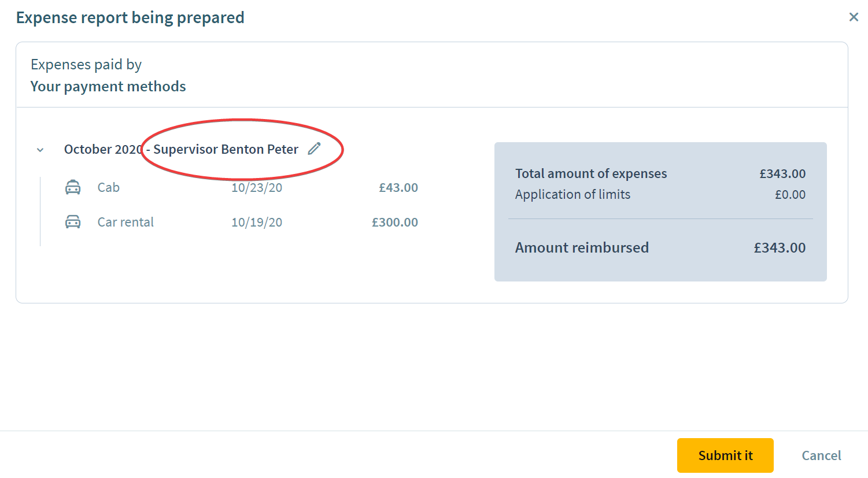
Task: Select the Car rental expense label
Action: click(x=125, y=222)
